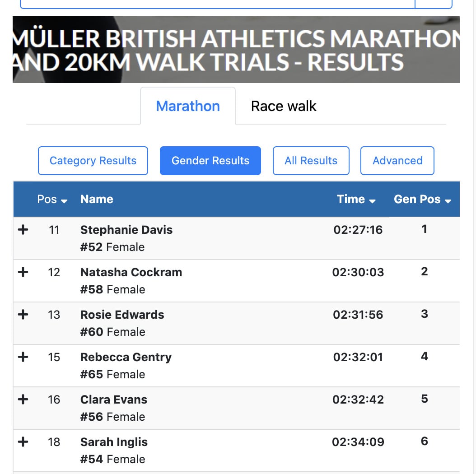Select the Marathon tab
The image size is (476, 474).
(x=188, y=107)
